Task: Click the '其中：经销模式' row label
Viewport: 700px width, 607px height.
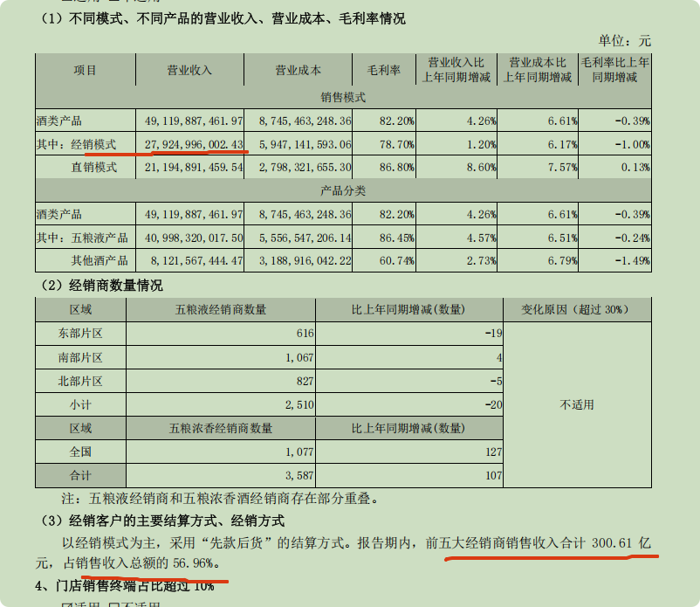Action: (76, 144)
